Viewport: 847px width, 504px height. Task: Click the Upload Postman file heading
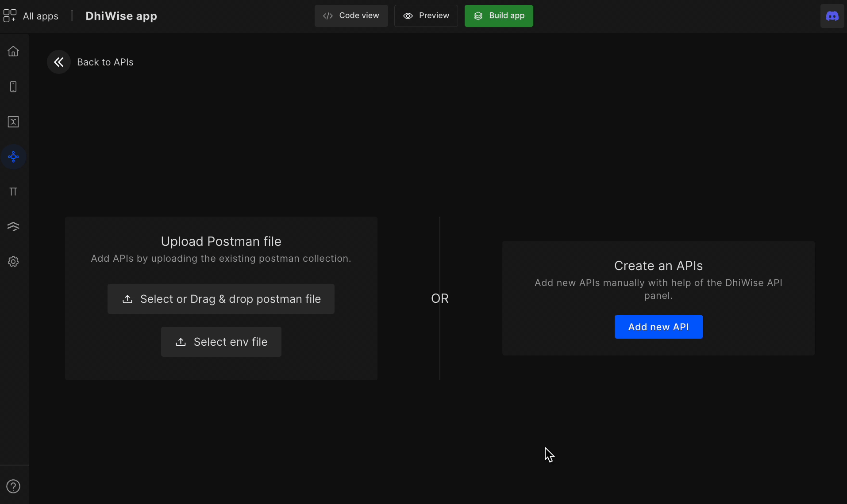tap(221, 241)
